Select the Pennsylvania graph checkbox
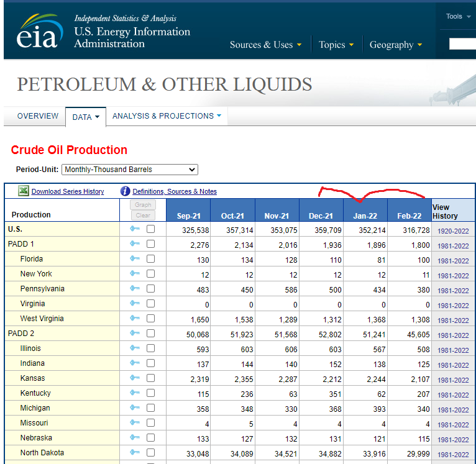The image size is (476, 464). click(x=150, y=288)
